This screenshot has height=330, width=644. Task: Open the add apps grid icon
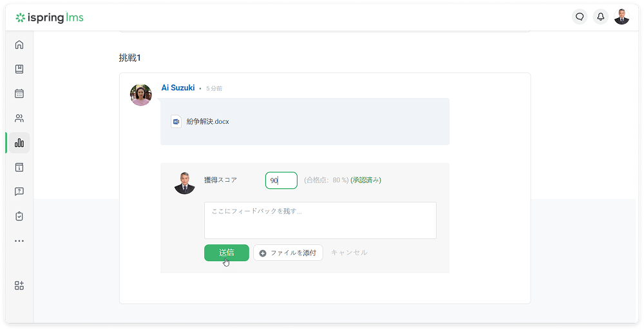pos(19,286)
